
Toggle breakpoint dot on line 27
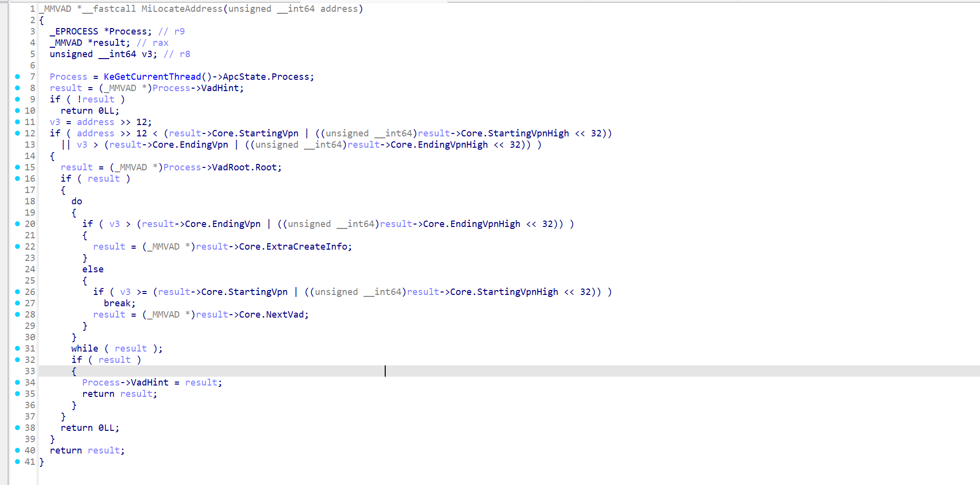pos(18,303)
